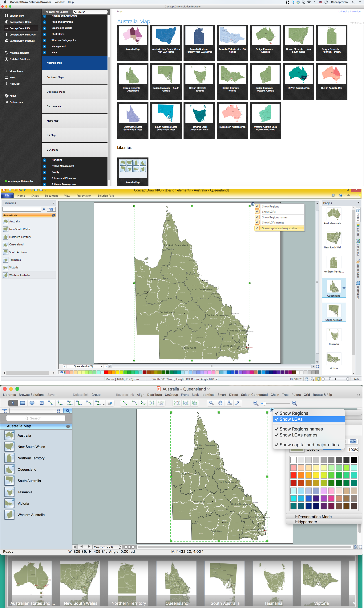Expand the Project Management category
Image resolution: width=364 pixels, height=612 pixels.
click(x=45, y=166)
